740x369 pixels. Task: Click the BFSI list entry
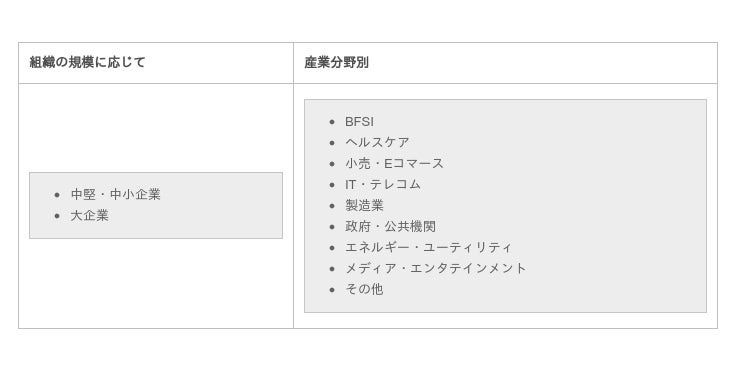pyautogui.click(x=359, y=122)
